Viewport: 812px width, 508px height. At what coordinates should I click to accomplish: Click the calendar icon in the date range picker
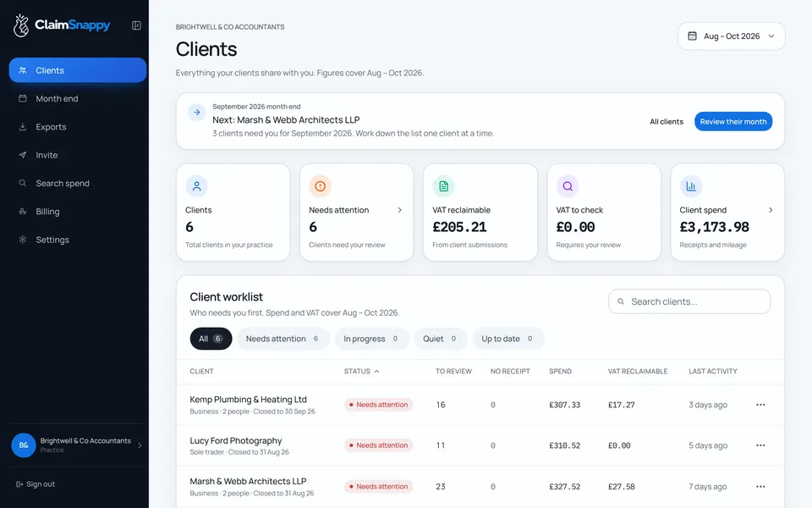[x=692, y=36]
